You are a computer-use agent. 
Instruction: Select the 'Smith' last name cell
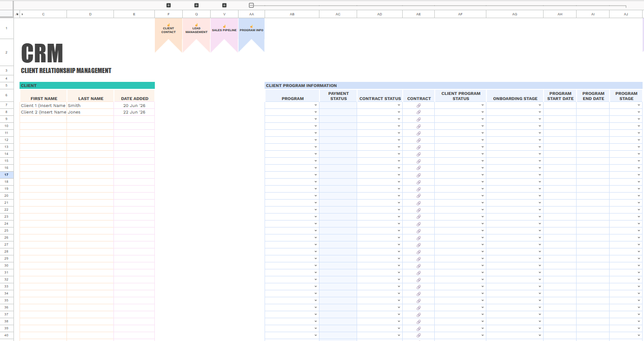[90, 106]
